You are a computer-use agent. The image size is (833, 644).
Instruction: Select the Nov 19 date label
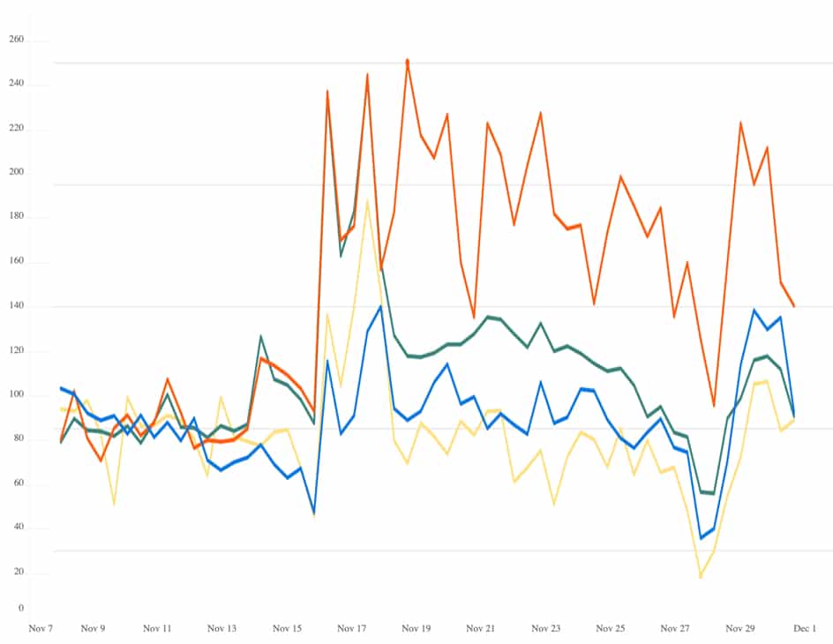[416, 629]
